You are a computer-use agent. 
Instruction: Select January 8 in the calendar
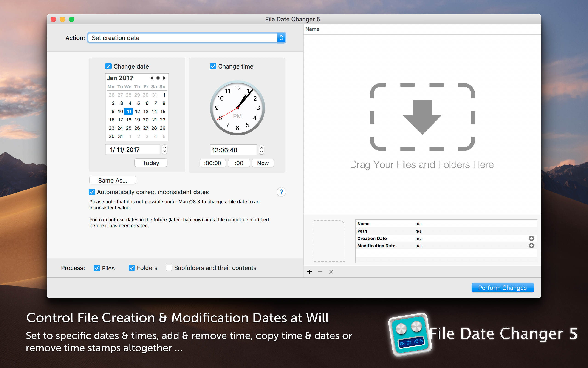pos(164,103)
